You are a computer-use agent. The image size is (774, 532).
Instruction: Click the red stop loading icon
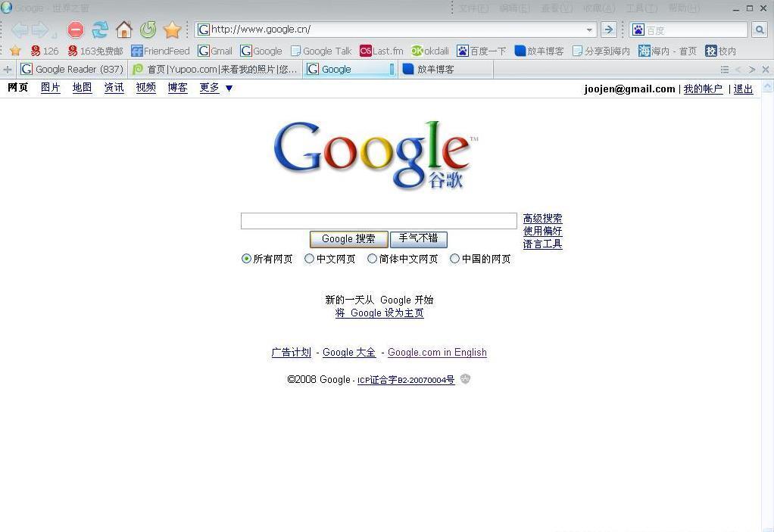(x=76, y=30)
